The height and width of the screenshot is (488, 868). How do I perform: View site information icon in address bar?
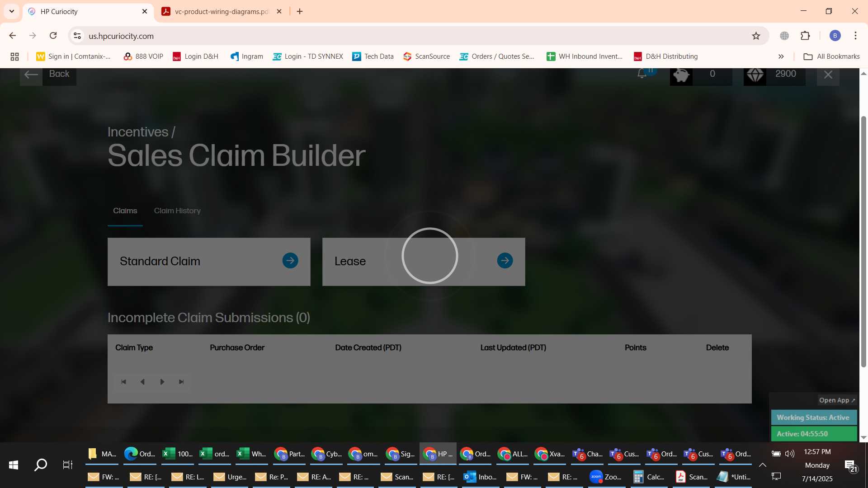pos(77,36)
